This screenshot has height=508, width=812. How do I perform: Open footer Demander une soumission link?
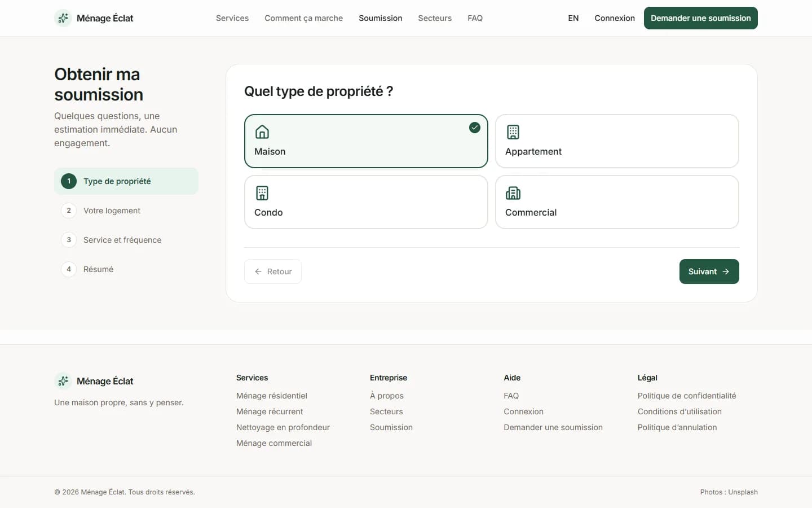[553, 427]
